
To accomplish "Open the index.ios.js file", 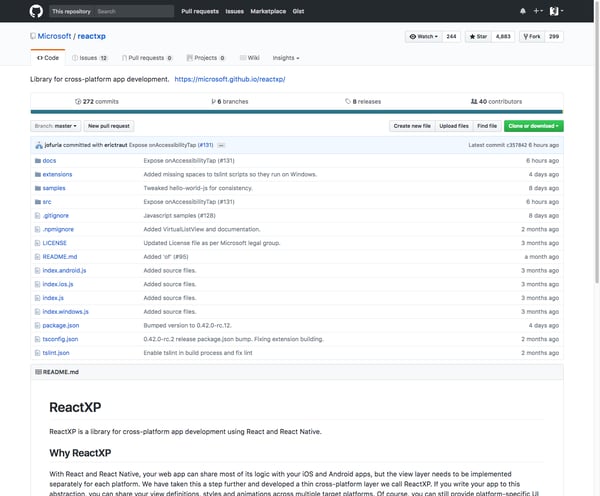I will 58,284.
